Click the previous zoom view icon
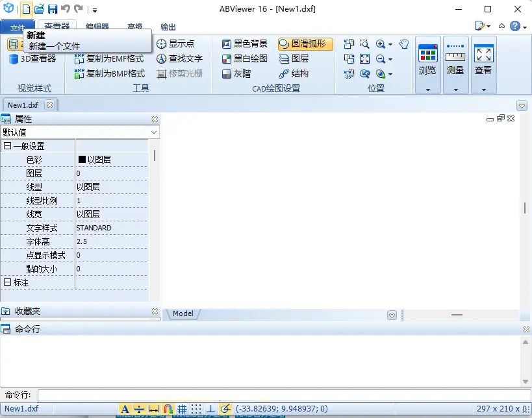532x418 pixels. [364, 73]
